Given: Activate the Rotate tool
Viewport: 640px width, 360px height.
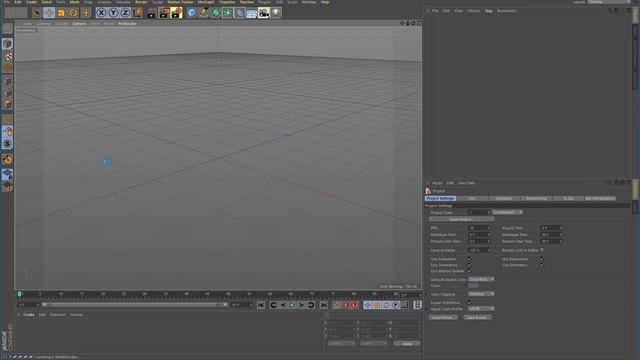Looking at the screenshot, I should point(73,13).
